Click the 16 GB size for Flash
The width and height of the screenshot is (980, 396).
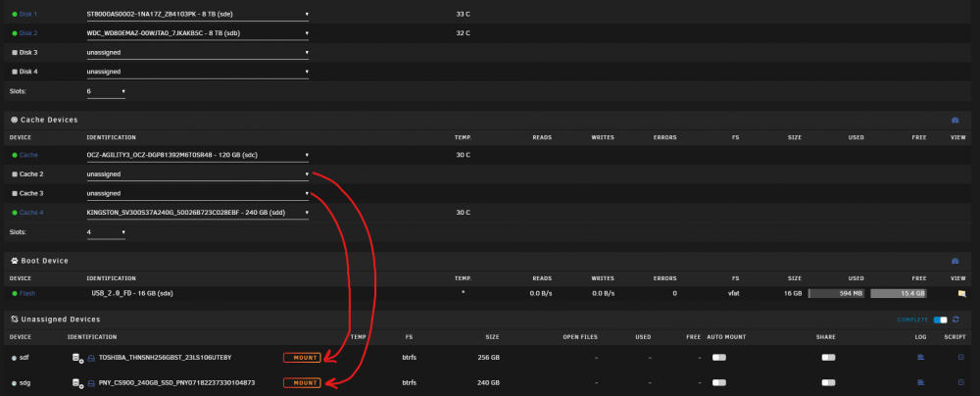(x=795, y=293)
